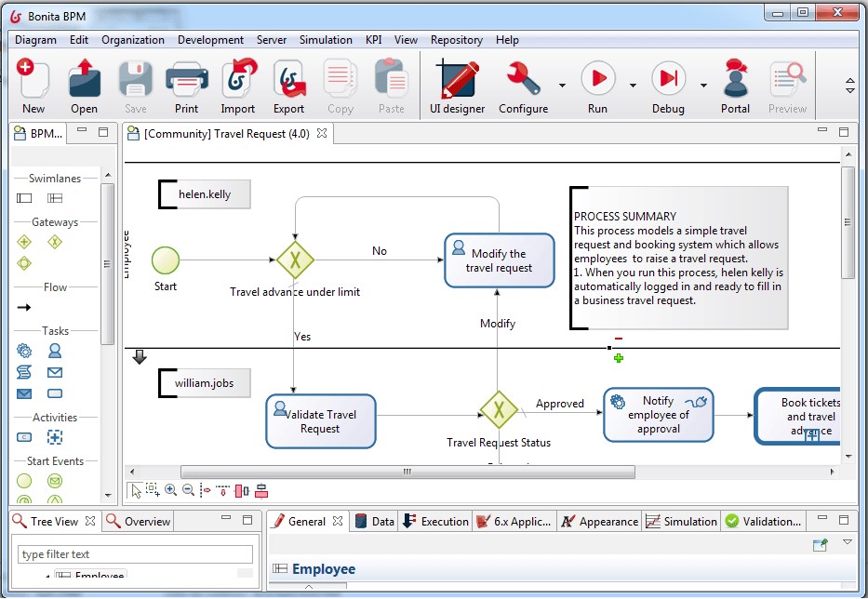Select the Human task icon in palette
This screenshot has height=599, width=868.
click(55, 351)
